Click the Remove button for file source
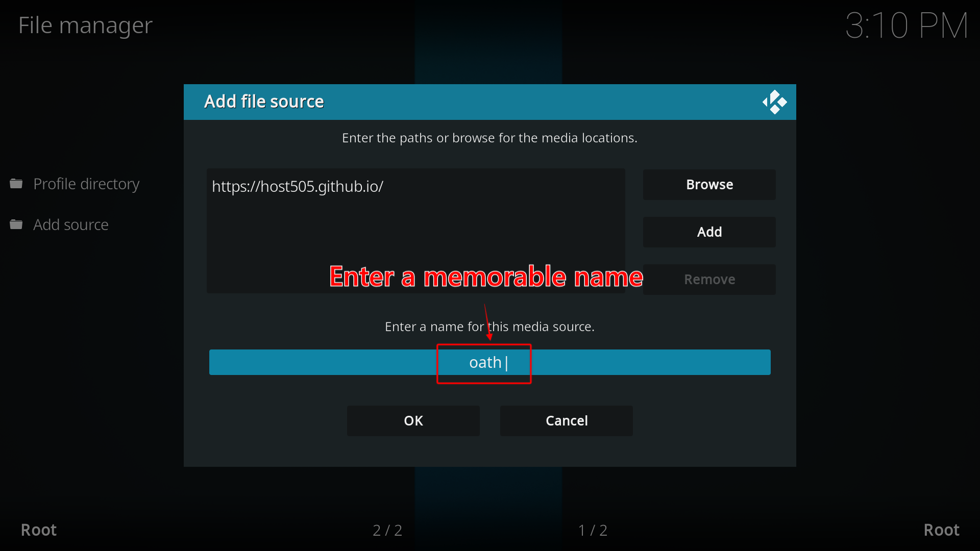Image resolution: width=980 pixels, height=551 pixels. pos(709,279)
